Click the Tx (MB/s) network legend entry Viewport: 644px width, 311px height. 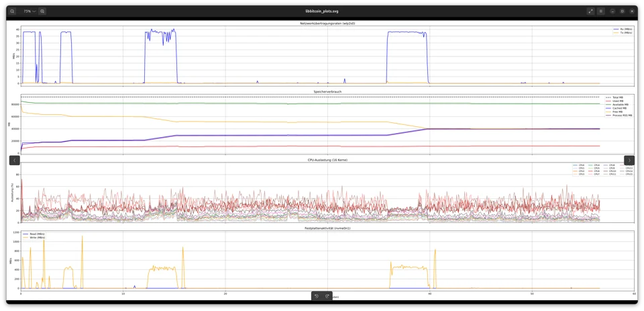pos(622,32)
